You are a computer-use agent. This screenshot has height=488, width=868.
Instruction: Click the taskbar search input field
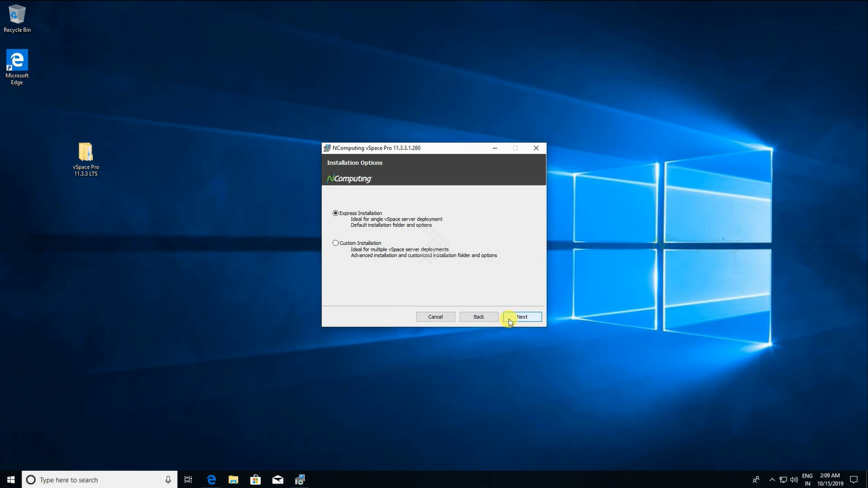click(95, 480)
